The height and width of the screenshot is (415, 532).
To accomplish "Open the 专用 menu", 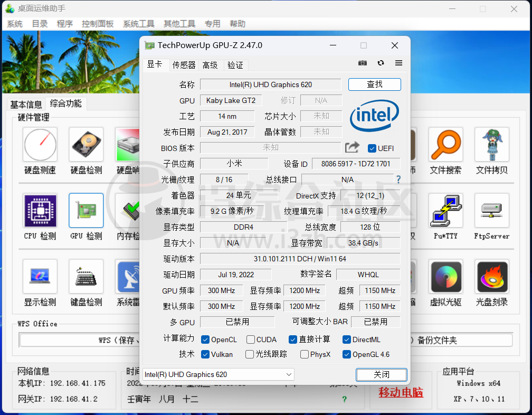I will (212, 24).
